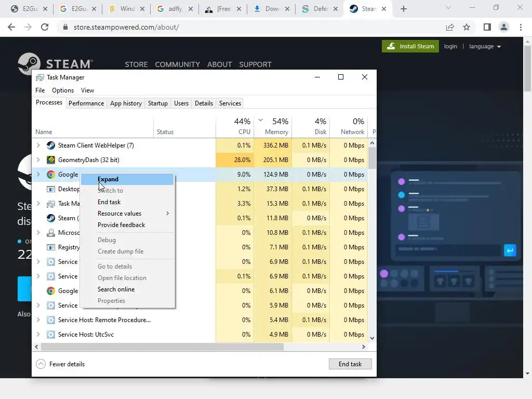Image resolution: width=532 pixels, height=399 pixels.
Task: Click Service Host Remote Procedure gear icon
Action: click(x=51, y=320)
